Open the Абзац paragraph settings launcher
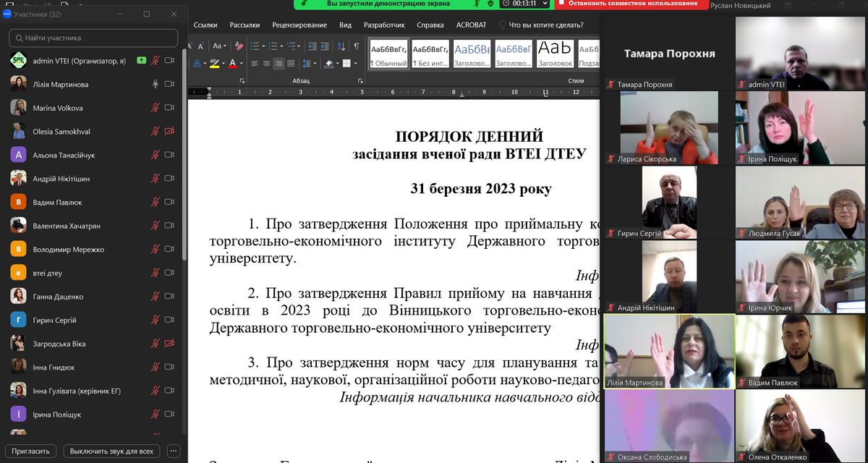This screenshot has width=868, height=463. (x=361, y=81)
